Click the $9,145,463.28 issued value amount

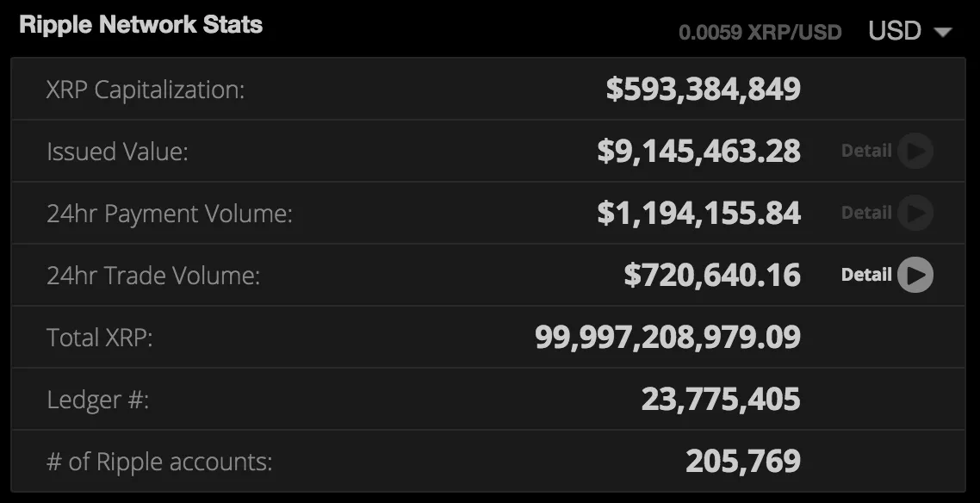click(698, 151)
